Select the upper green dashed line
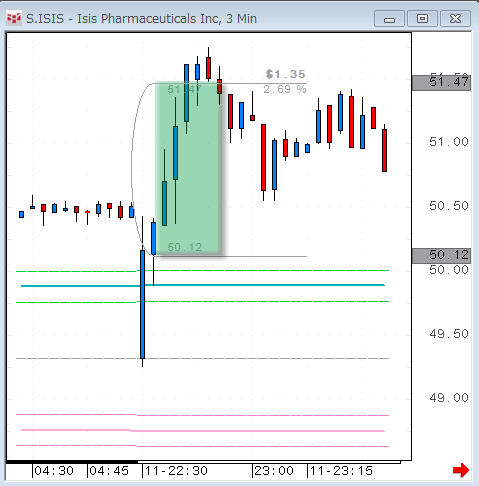The width and height of the screenshot is (479, 486). 203,271
